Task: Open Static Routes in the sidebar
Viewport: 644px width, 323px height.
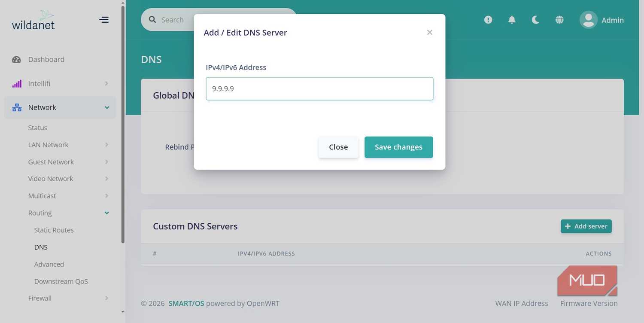Action: pos(54,230)
